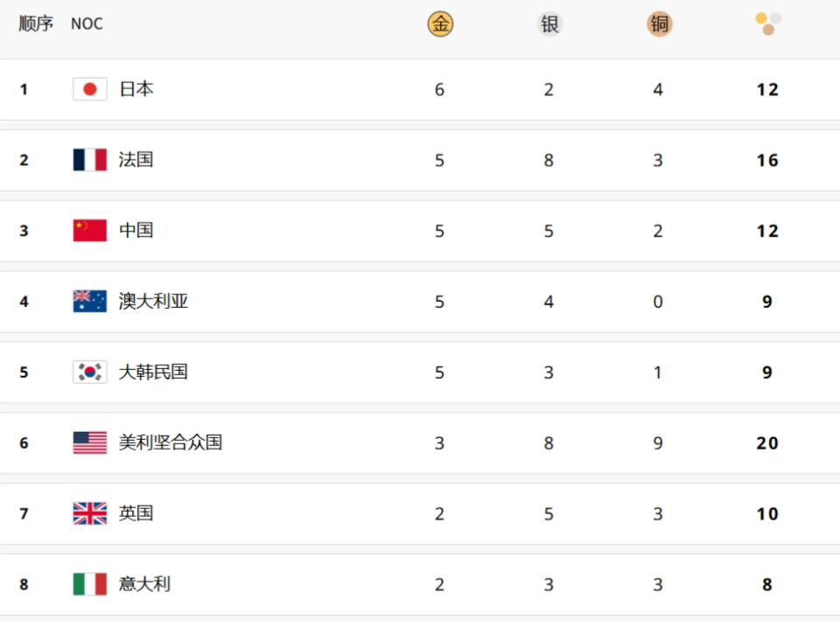Click the total of 20 for United States
840x621 pixels.
pos(767,443)
